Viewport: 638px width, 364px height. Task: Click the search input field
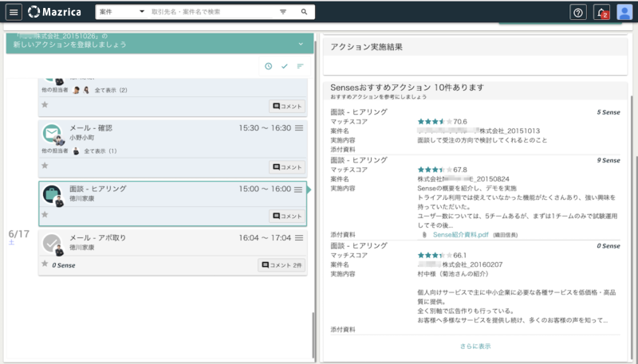211,12
